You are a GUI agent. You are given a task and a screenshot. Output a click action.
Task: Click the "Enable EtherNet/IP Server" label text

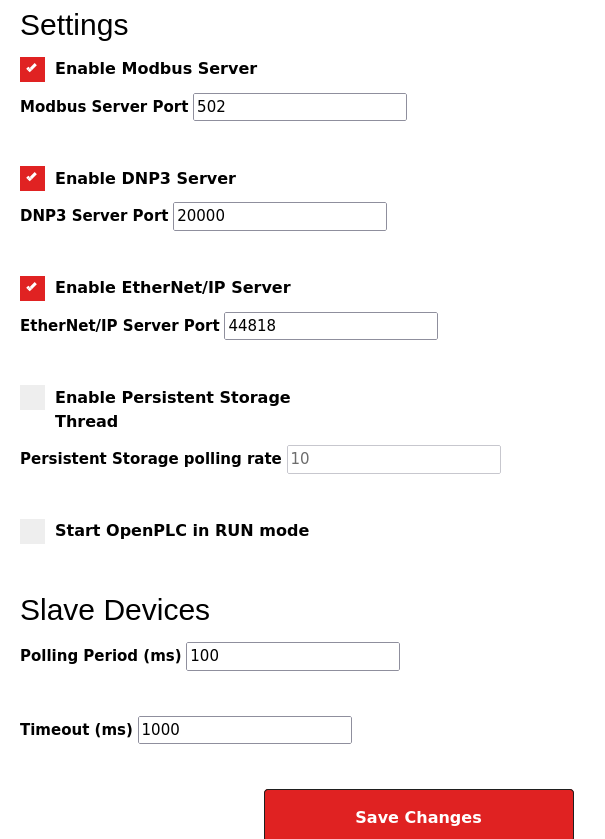click(x=172, y=288)
